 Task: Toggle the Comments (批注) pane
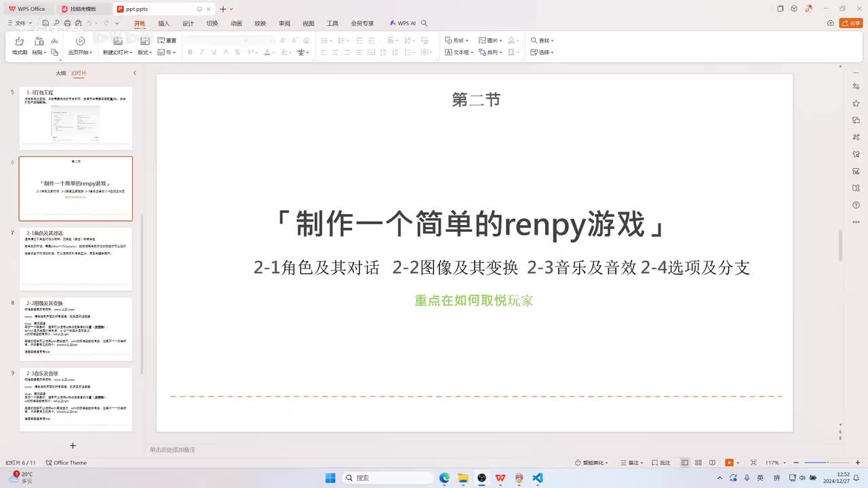click(661, 462)
